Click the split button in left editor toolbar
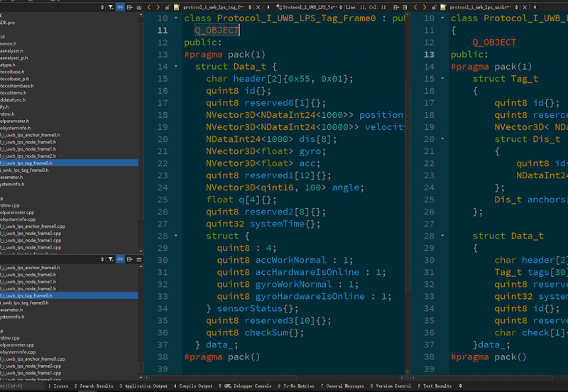 click(x=396, y=7)
